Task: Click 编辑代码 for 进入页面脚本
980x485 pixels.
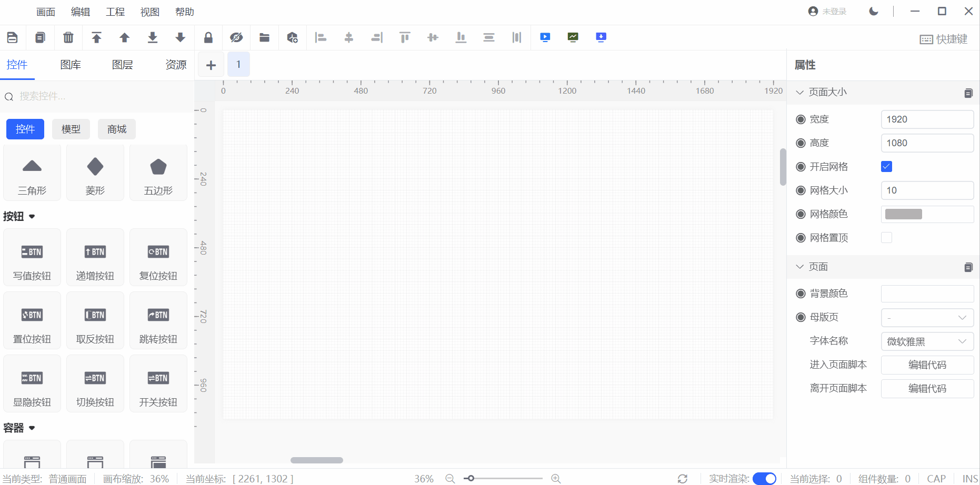Action: [x=927, y=365]
